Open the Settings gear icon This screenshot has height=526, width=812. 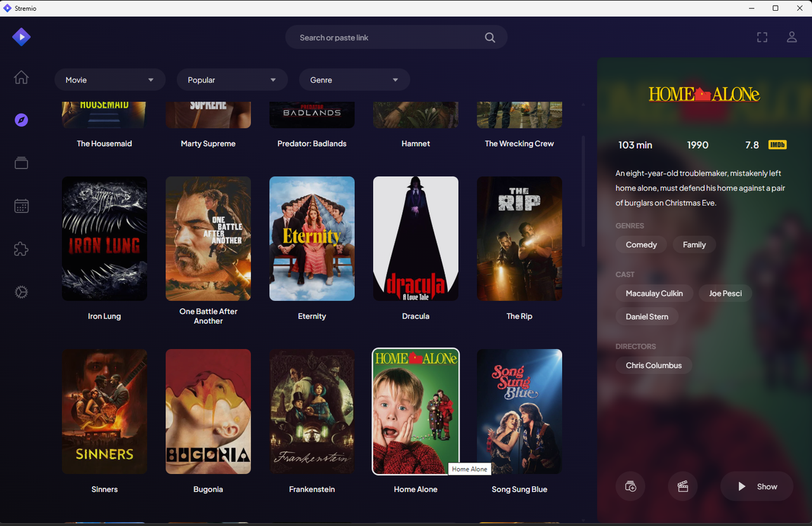[22, 292]
